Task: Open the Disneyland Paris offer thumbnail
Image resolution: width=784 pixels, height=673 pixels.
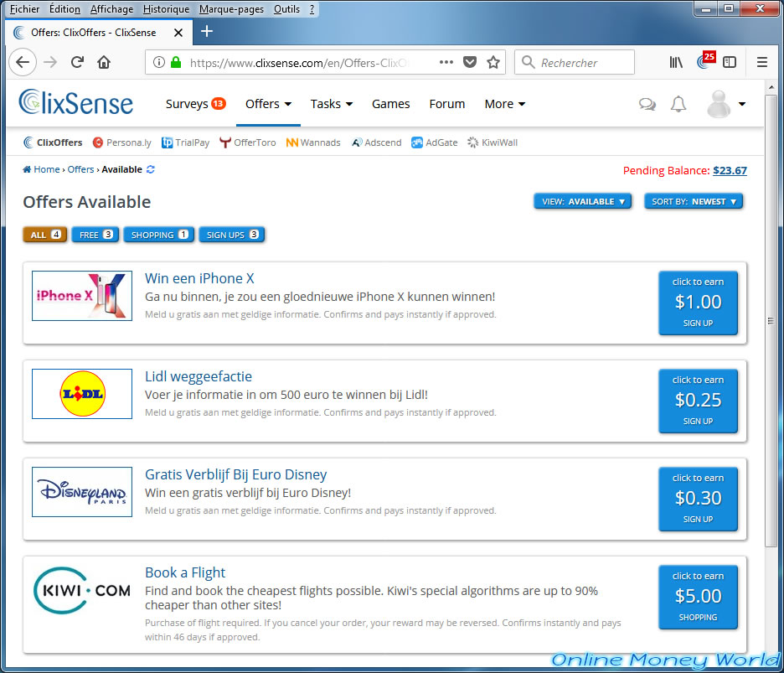Action: (x=82, y=492)
